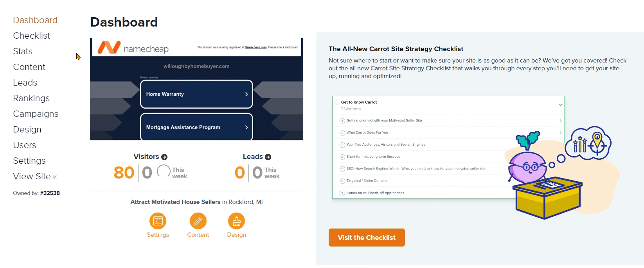Expand the What Carrot Does For You arrow

560,133
